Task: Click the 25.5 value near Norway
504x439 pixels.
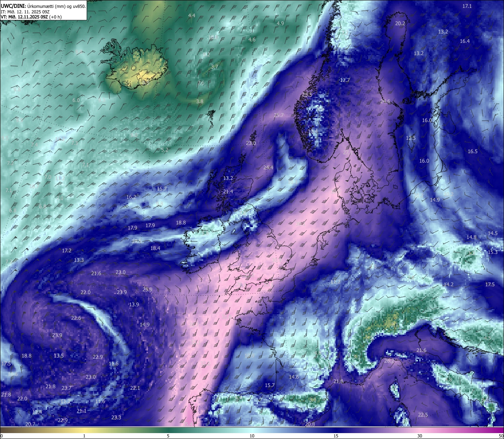Action: 307,95
